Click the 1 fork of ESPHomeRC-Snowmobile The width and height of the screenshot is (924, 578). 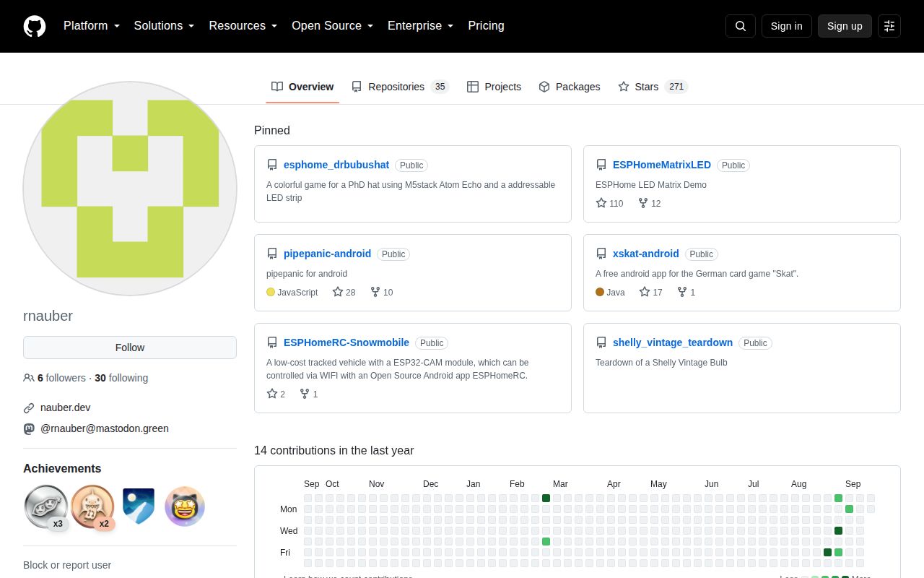[x=309, y=394]
